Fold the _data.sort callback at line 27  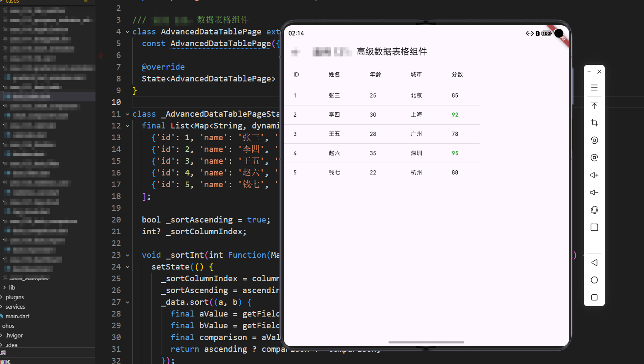[127, 302]
